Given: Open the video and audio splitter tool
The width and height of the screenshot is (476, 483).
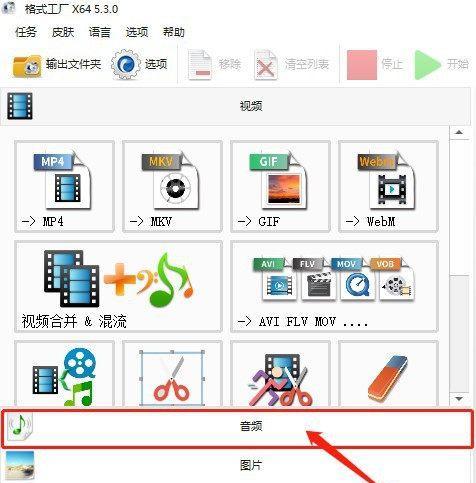Looking at the screenshot, I should coord(64,374).
